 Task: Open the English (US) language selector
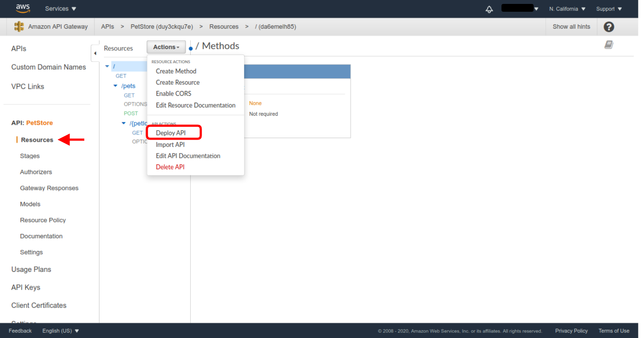[60, 331]
